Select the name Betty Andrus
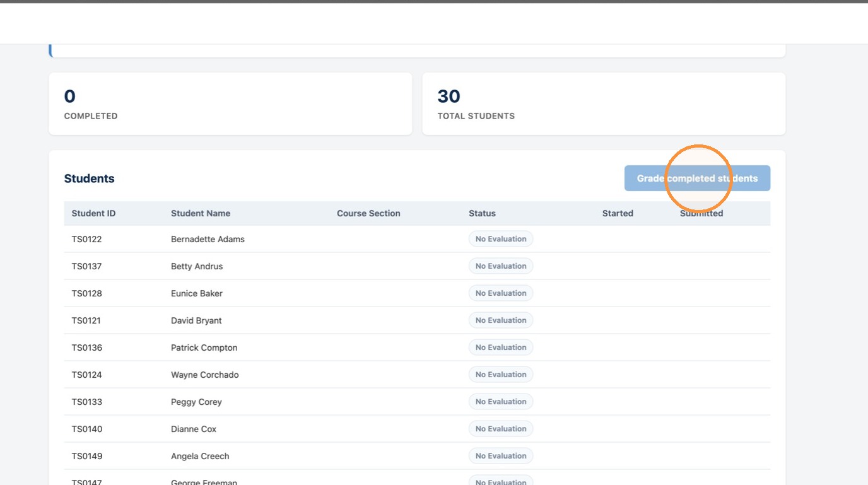This screenshot has height=485, width=868. tap(197, 266)
